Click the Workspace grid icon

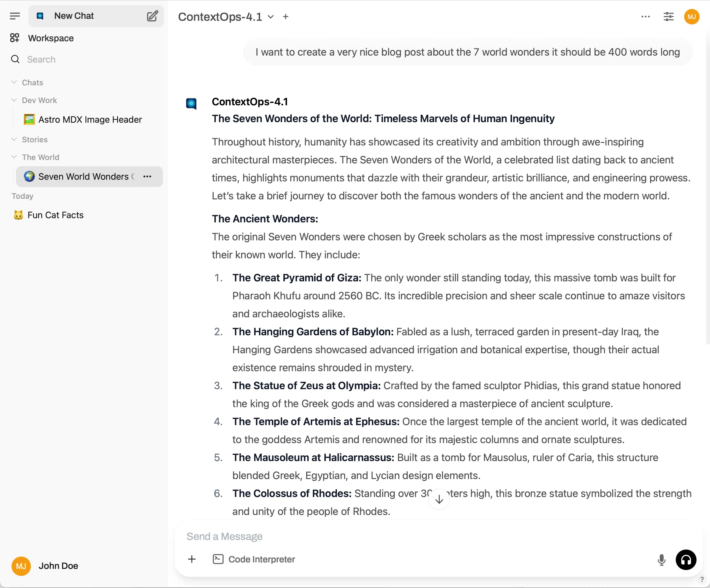point(15,38)
